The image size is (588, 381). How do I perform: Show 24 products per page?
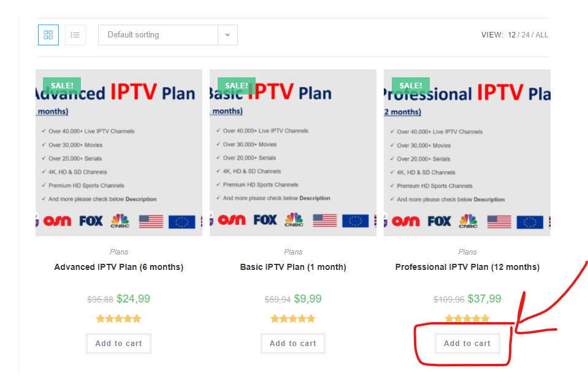525,35
